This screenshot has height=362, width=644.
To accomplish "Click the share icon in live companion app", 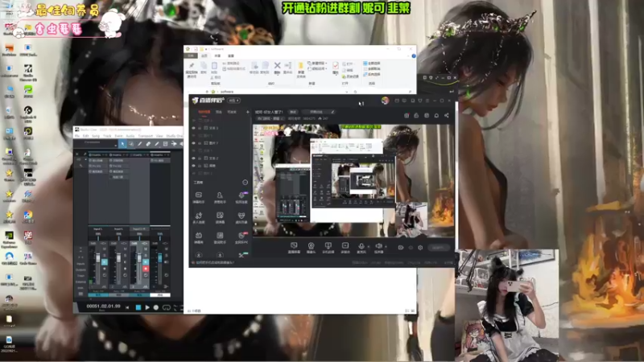I will (447, 115).
